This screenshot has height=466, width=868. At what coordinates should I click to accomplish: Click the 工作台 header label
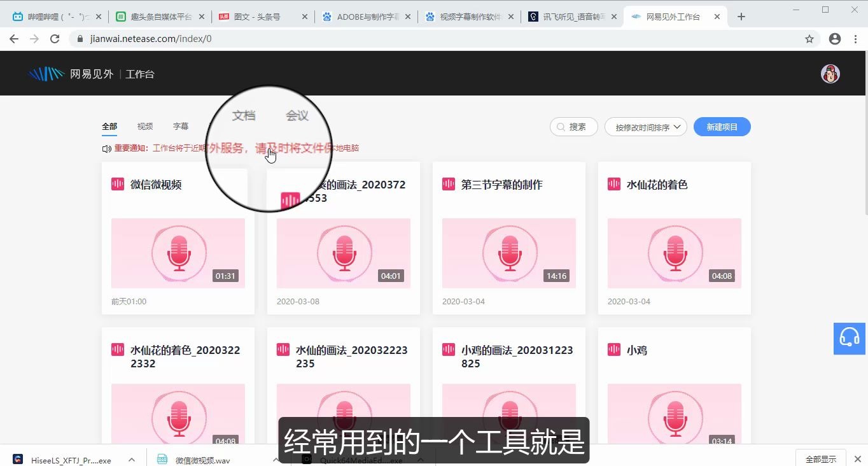[x=140, y=74]
